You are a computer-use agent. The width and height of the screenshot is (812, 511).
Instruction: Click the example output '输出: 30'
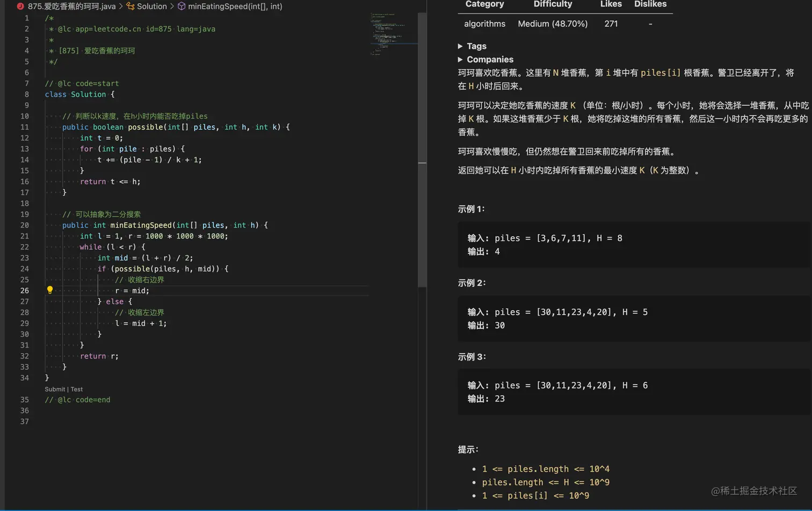click(487, 326)
